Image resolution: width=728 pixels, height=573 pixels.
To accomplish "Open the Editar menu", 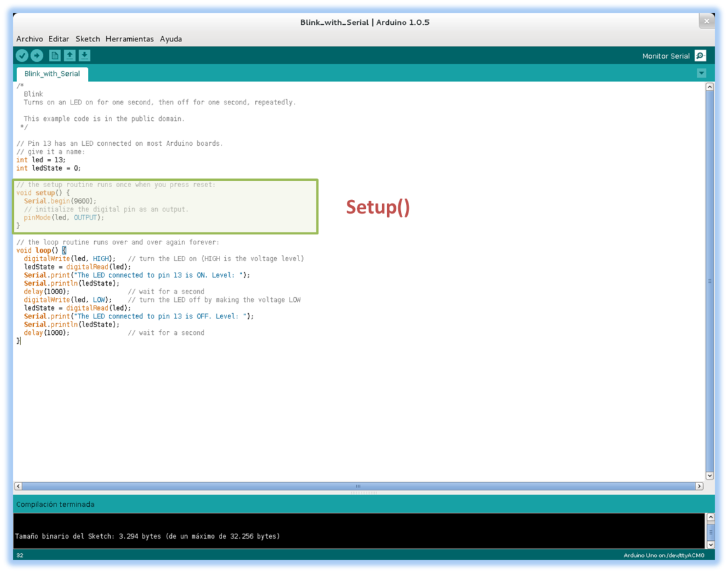I will 59,39.
